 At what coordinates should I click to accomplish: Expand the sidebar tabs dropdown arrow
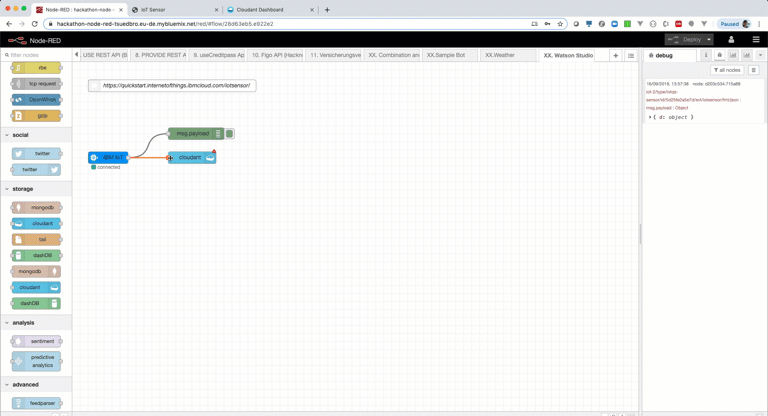click(760, 55)
